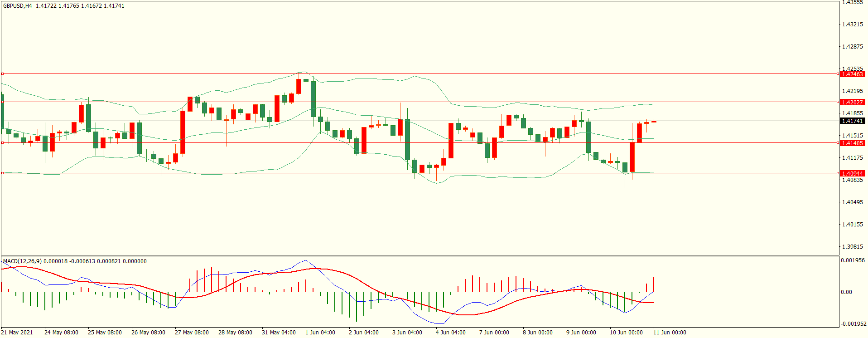Click the 10 Jun 00:00 time label
This screenshot has height=338, width=868.
(626, 333)
